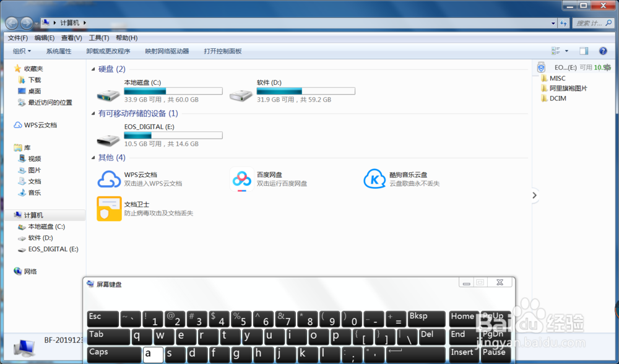Click 系统属性 toolbar button

click(x=59, y=51)
